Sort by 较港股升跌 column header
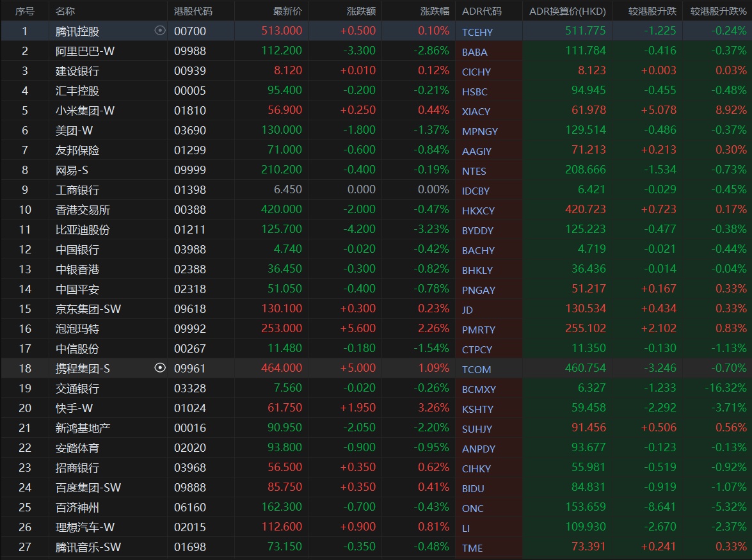 pyautogui.click(x=652, y=11)
